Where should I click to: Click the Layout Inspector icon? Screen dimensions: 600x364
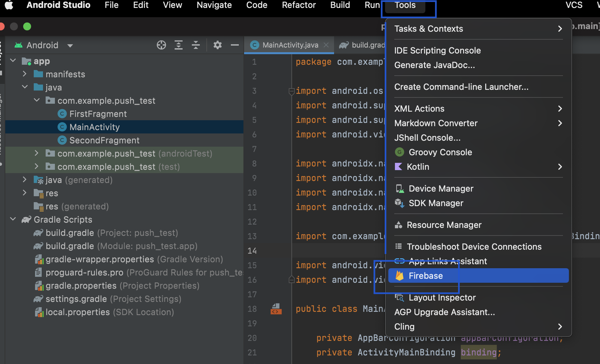pyautogui.click(x=400, y=298)
